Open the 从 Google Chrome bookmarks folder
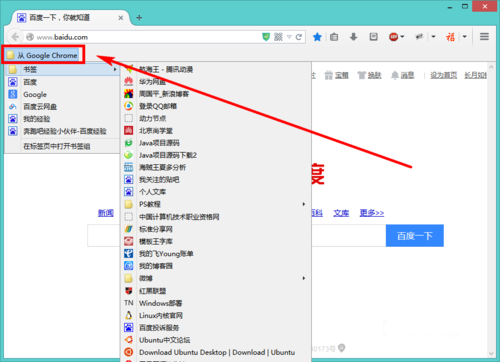This screenshot has height=362, width=500. (43, 55)
